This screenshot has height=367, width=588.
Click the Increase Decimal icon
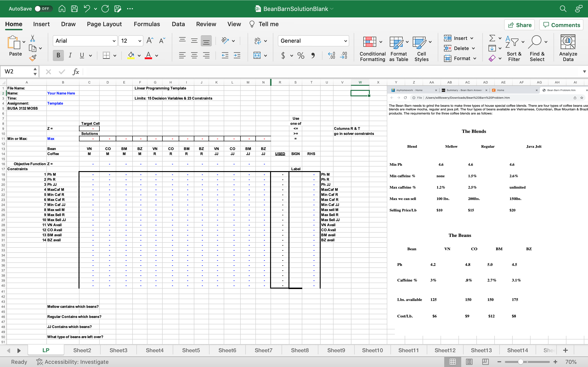(x=332, y=55)
